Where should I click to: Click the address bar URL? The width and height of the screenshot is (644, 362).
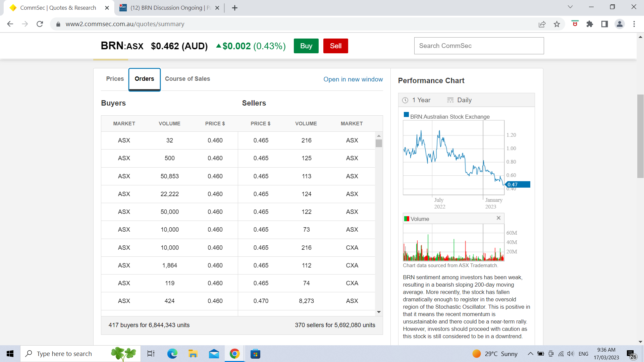tap(125, 24)
